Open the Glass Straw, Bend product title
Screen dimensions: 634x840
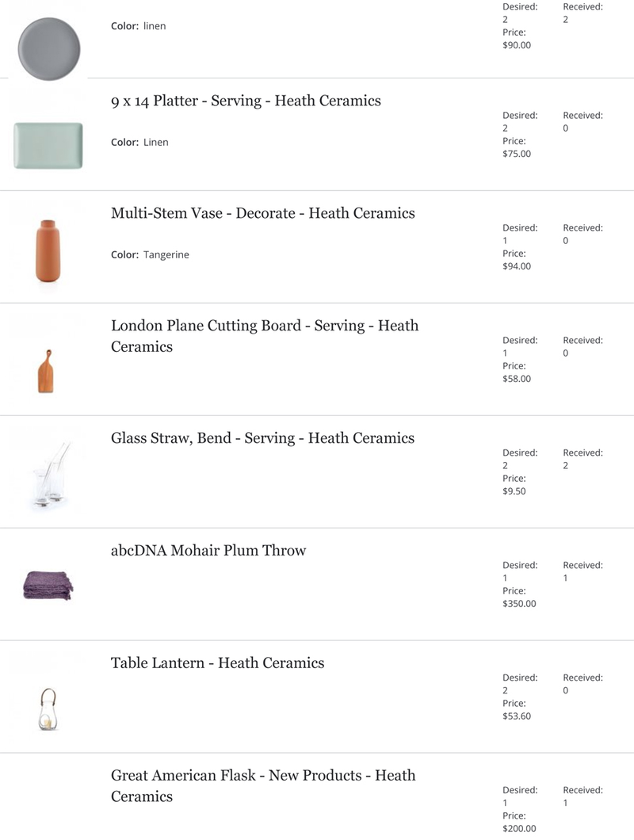click(x=262, y=438)
